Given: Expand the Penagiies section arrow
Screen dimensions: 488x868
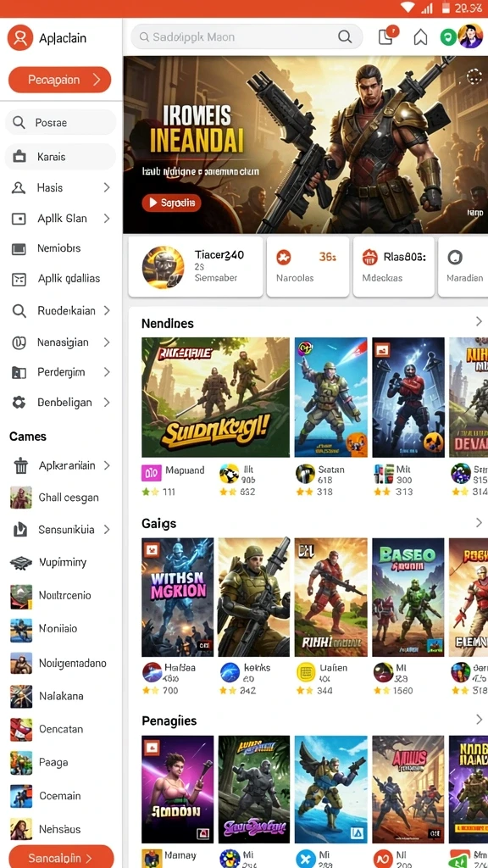Looking at the screenshot, I should pos(479,719).
